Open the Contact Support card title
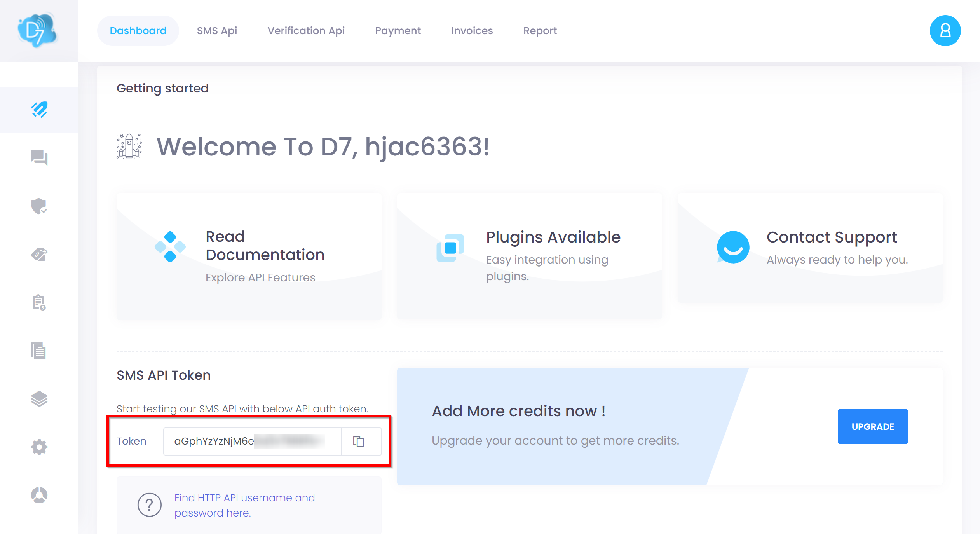 (832, 237)
